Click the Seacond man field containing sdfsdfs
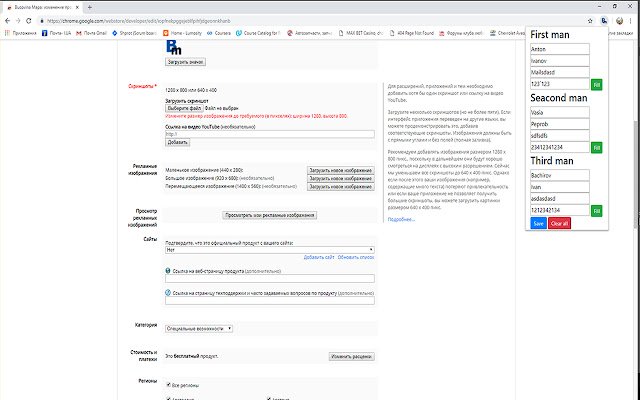 pos(560,136)
